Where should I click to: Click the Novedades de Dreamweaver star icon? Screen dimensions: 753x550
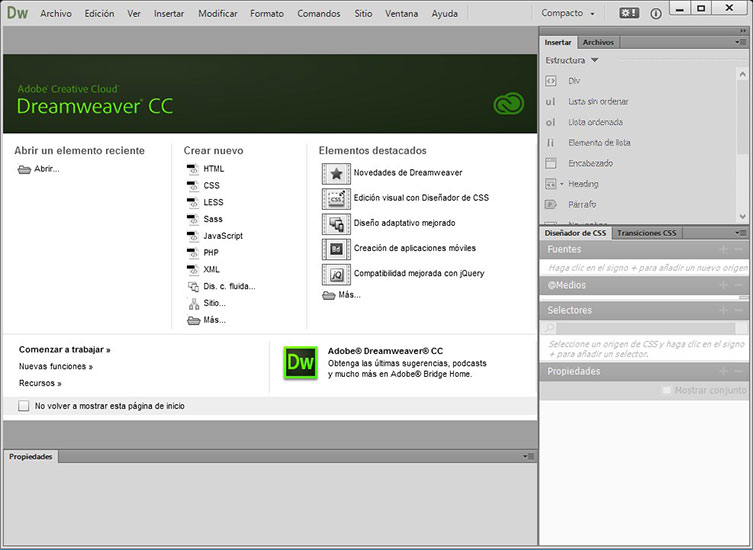(336, 173)
